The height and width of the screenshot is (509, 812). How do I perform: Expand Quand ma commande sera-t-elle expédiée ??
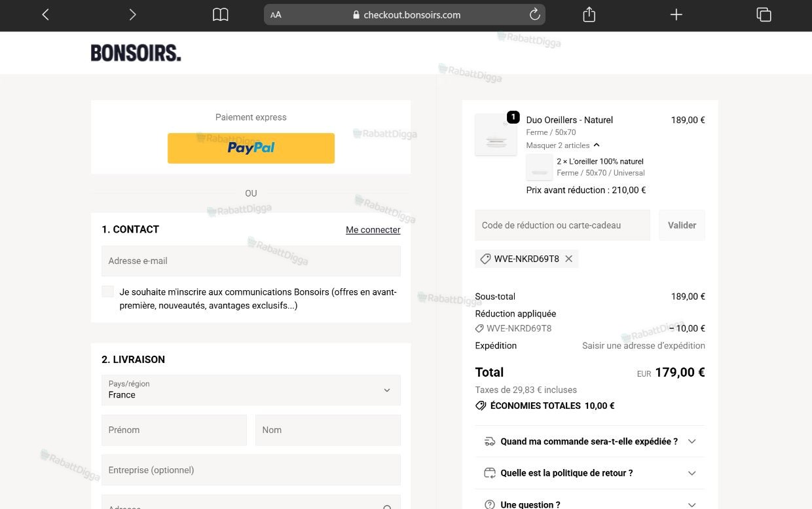[590, 442]
